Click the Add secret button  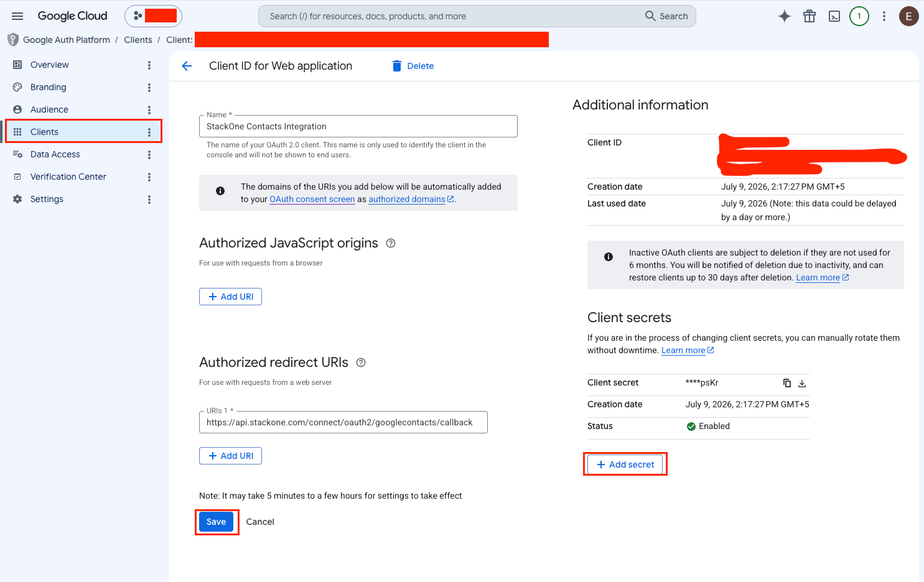tap(625, 464)
